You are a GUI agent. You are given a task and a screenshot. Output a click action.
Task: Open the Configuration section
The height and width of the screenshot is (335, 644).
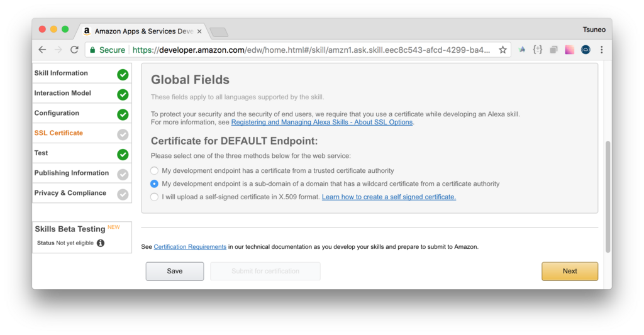82,113
